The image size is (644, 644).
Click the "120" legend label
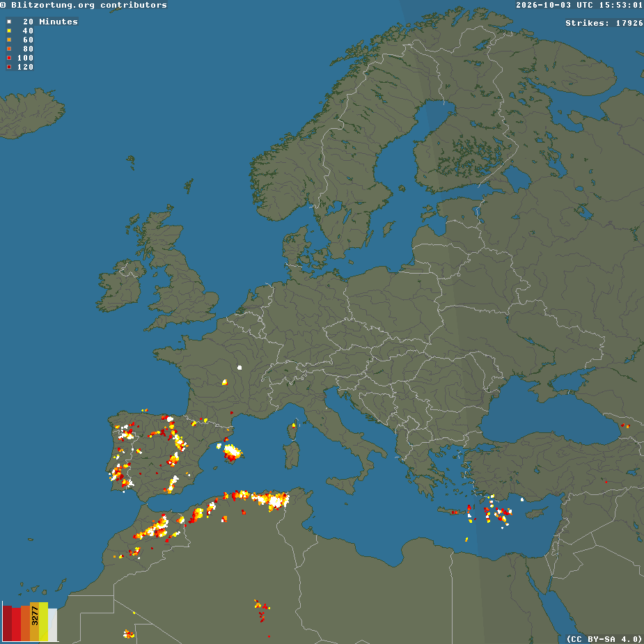pos(25,67)
